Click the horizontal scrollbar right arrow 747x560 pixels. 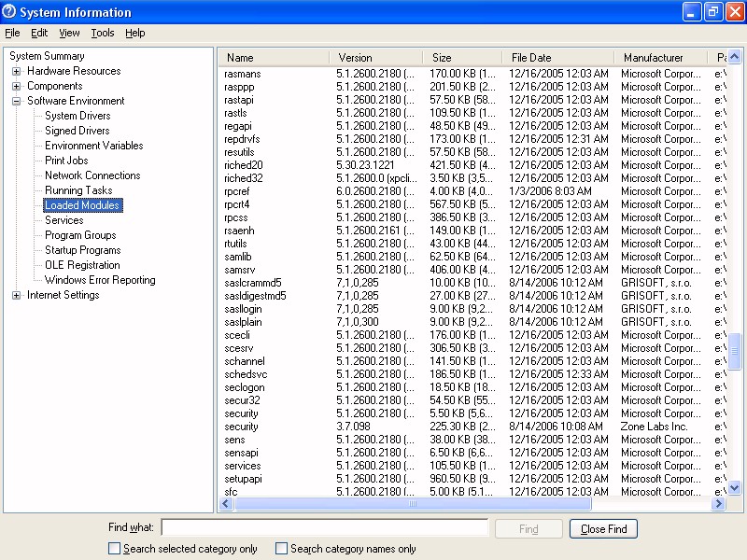(x=718, y=504)
